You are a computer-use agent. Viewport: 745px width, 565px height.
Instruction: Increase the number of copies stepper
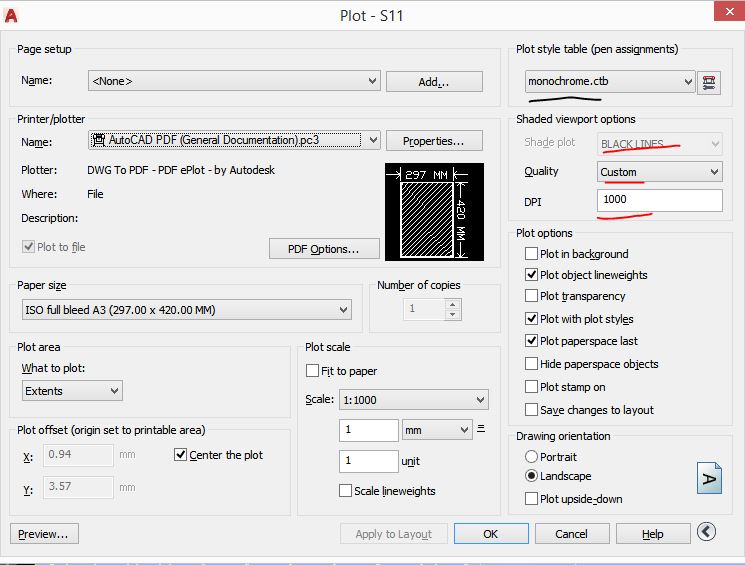click(453, 305)
